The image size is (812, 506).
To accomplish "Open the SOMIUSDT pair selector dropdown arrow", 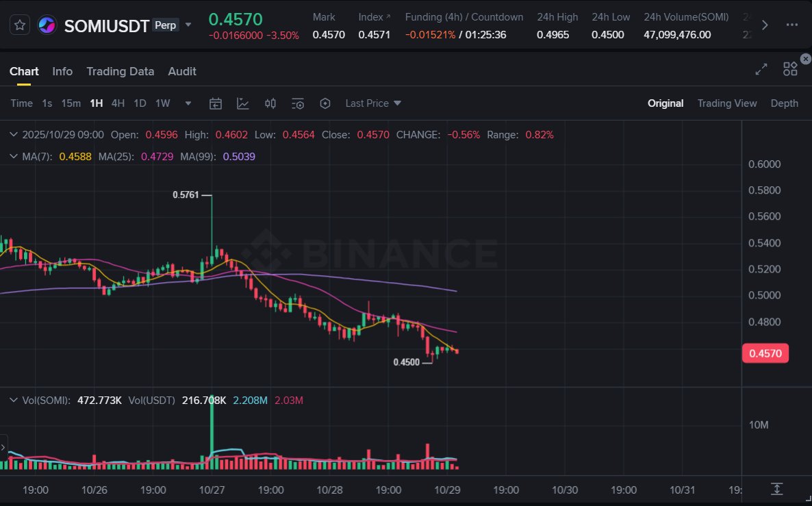I will point(188,25).
